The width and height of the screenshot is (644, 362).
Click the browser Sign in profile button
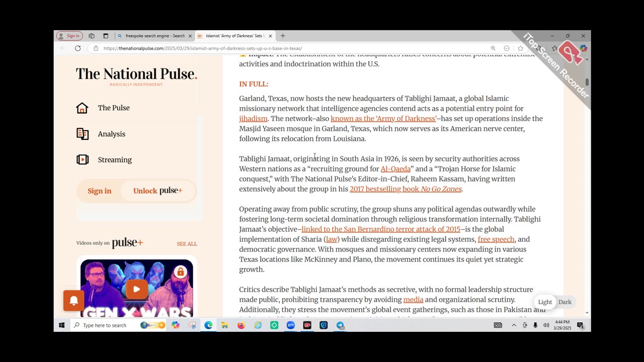(x=69, y=36)
